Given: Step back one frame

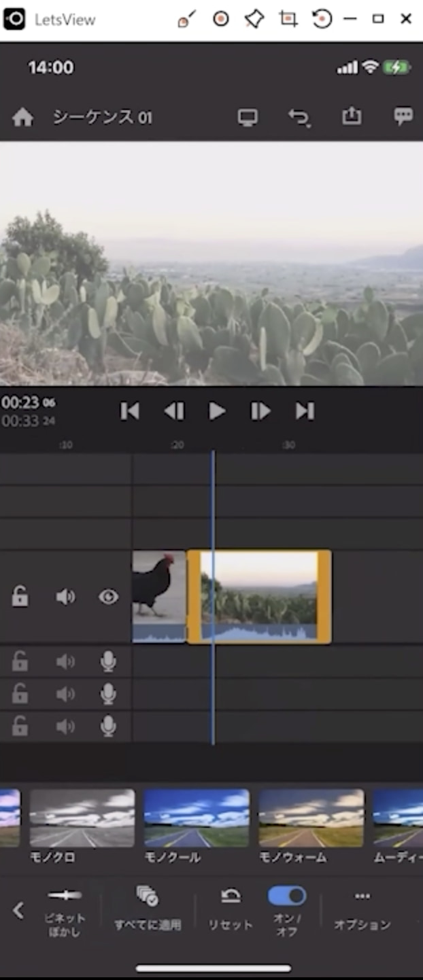Looking at the screenshot, I should [x=174, y=410].
